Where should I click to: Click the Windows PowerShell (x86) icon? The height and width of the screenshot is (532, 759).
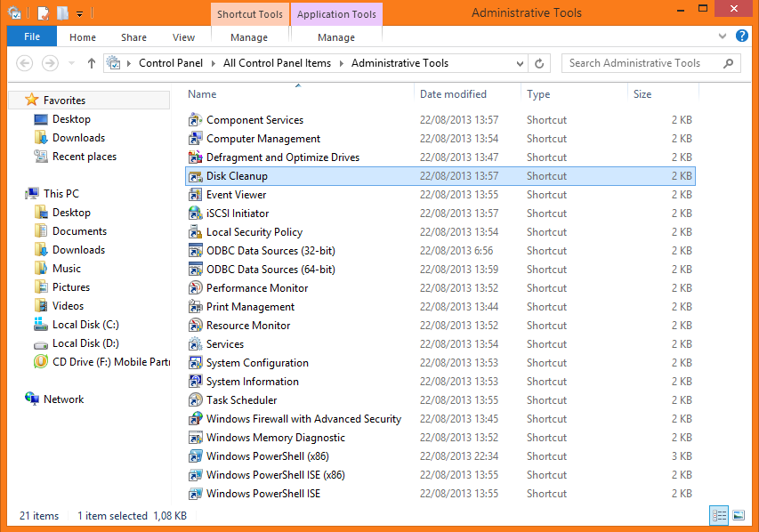point(195,456)
